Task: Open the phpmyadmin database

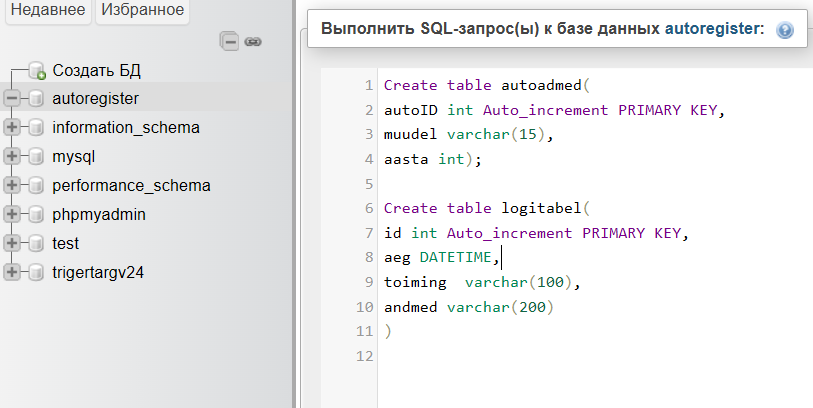Action: 99,215
